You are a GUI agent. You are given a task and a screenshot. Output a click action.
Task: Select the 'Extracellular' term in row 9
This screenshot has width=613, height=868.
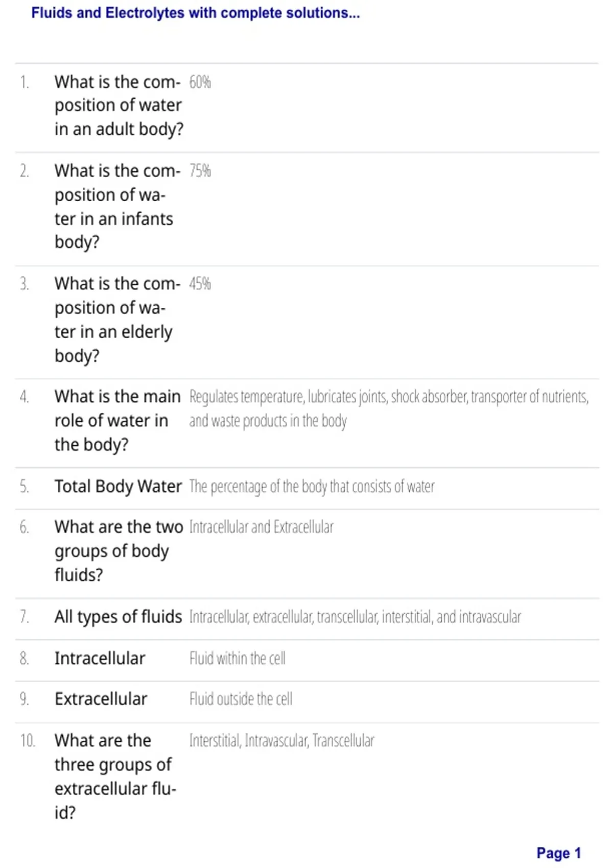pos(101,699)
